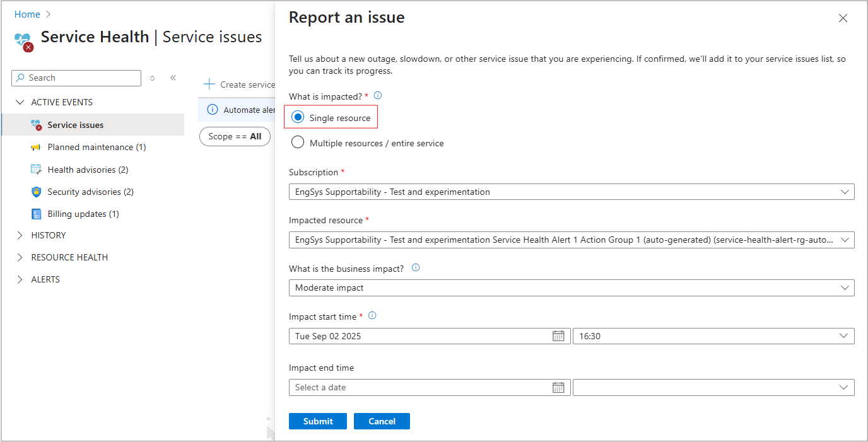The height and width of the screenshot is (442, 868).
Task: Click the Billing updates document icon
Action: click(36, 214)
